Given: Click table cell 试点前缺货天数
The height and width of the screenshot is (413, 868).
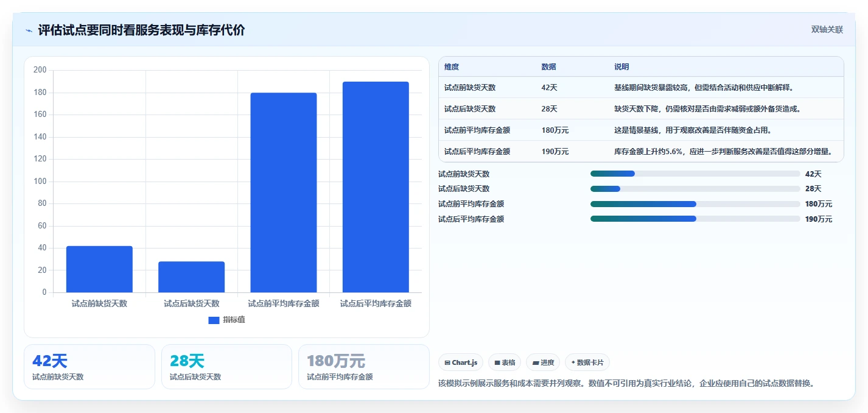Looking at the screenshot, I should click(470, 88).
